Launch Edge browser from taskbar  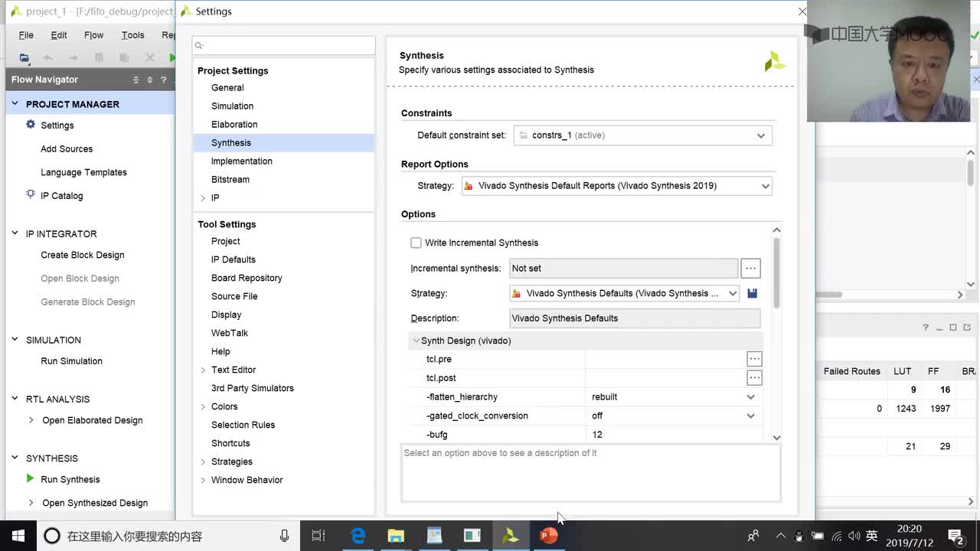[x=358, y=536]
